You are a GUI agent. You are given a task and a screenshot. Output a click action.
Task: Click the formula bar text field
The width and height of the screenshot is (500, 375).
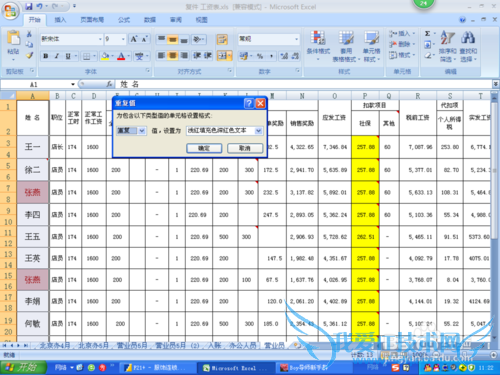[305, 84]
